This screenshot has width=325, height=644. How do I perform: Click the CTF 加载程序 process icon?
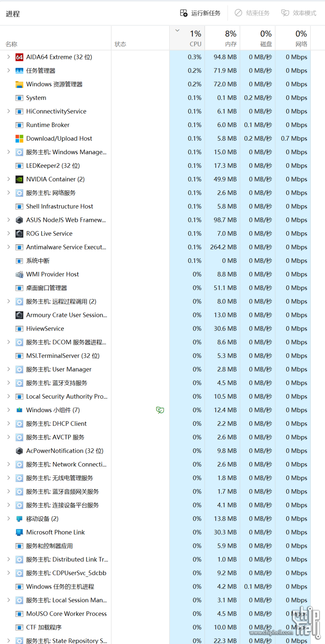(20, 627)
